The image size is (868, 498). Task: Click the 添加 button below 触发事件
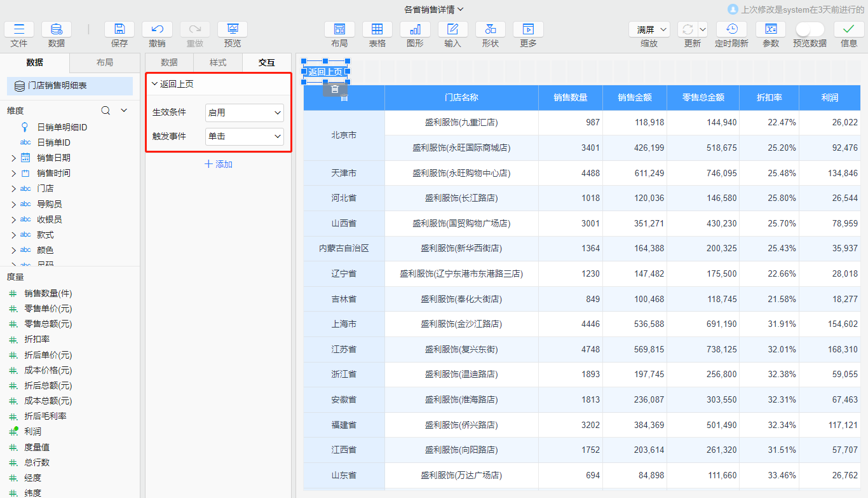(x=218, y=164)
